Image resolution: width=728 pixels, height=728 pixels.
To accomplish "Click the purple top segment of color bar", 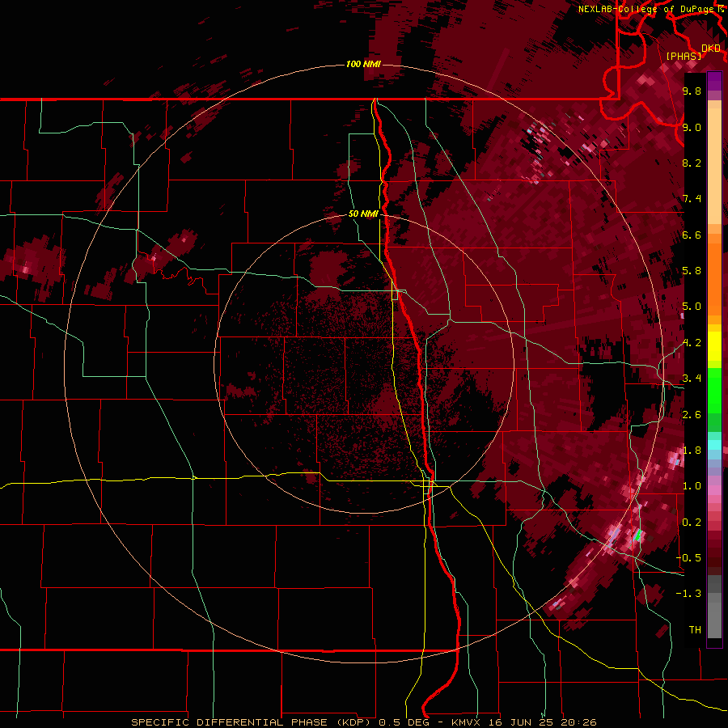I will pyautogui.click(x=714, y=81).
